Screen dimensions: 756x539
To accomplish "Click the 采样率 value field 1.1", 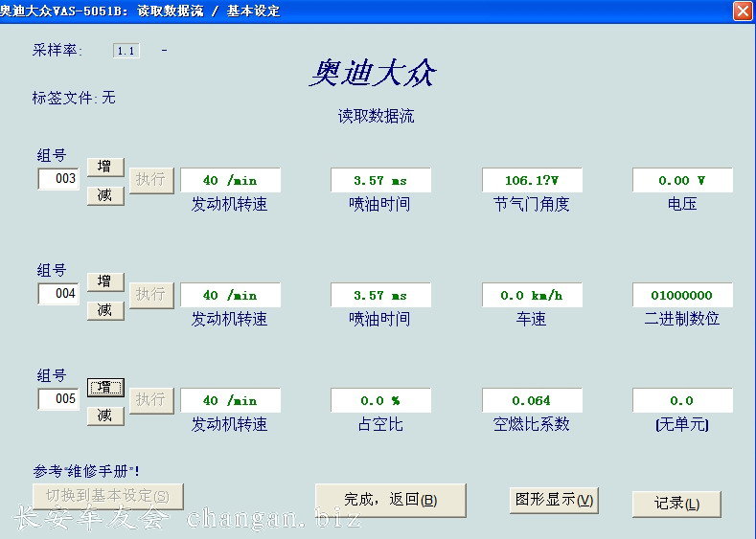I will tap(126, 51).
